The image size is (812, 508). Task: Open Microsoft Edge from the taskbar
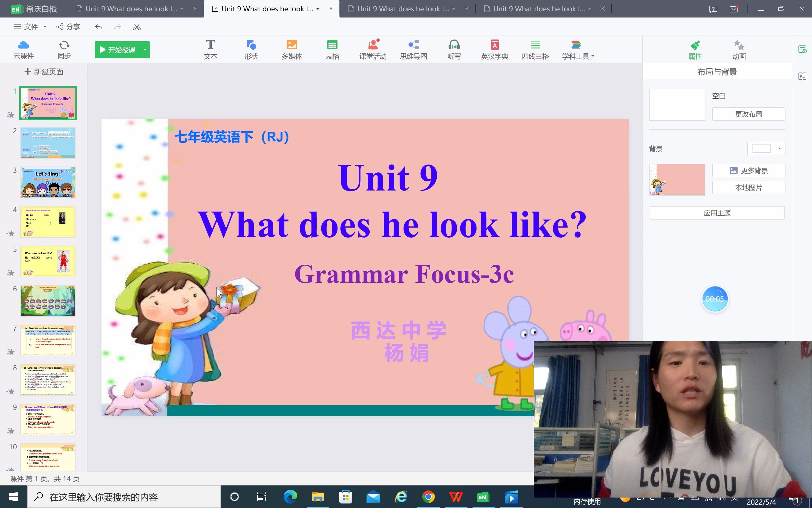pyautogui.click(x=290, y=497)
